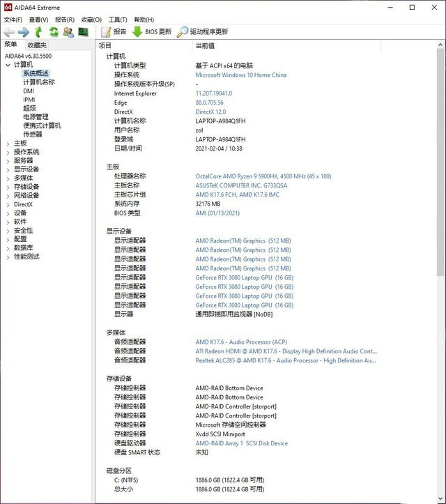Select 计算机名称 in the tree
This screenshot has width=446, height=504.
39,82
